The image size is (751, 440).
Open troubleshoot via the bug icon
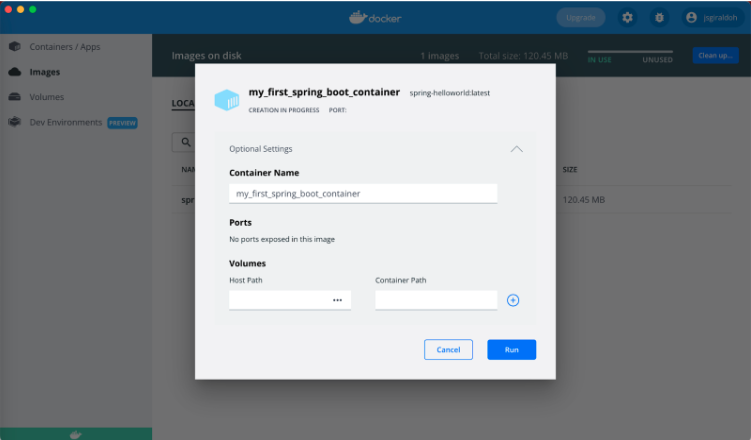pos(659,17)
